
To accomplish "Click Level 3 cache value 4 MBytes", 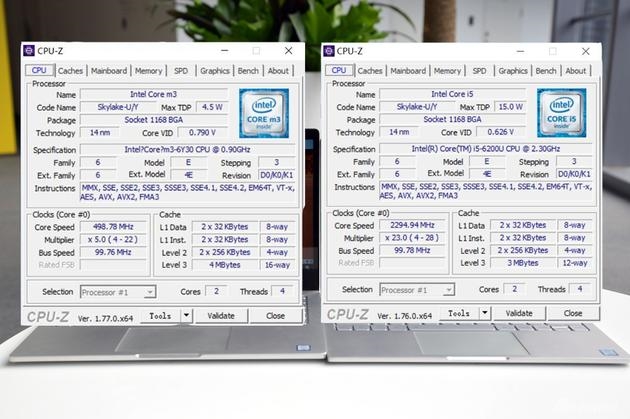I will 225,265.
